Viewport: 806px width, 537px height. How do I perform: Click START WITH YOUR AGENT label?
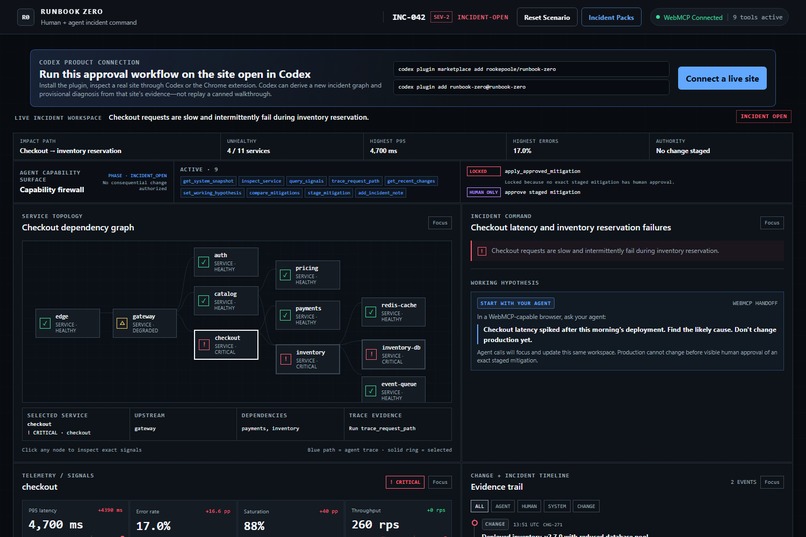coord(516,303)
